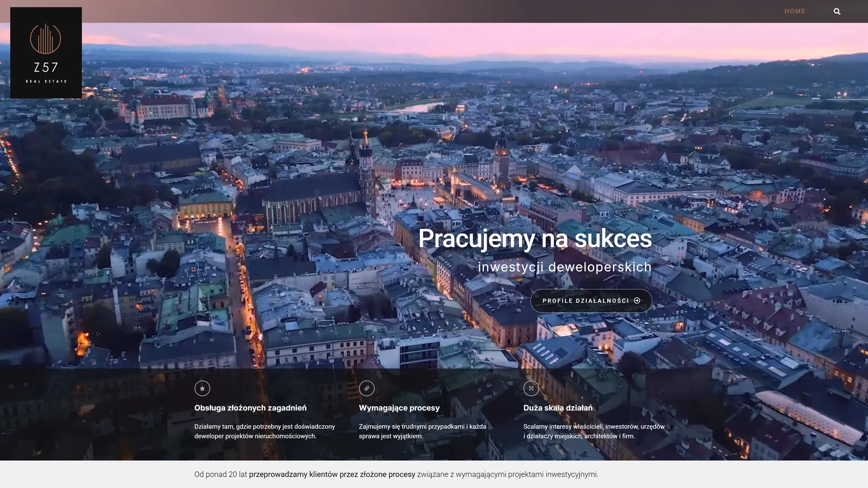The width and height of the screenshot is (868, 488).
Task: Go to the HOME menu item
Action: 795,11
